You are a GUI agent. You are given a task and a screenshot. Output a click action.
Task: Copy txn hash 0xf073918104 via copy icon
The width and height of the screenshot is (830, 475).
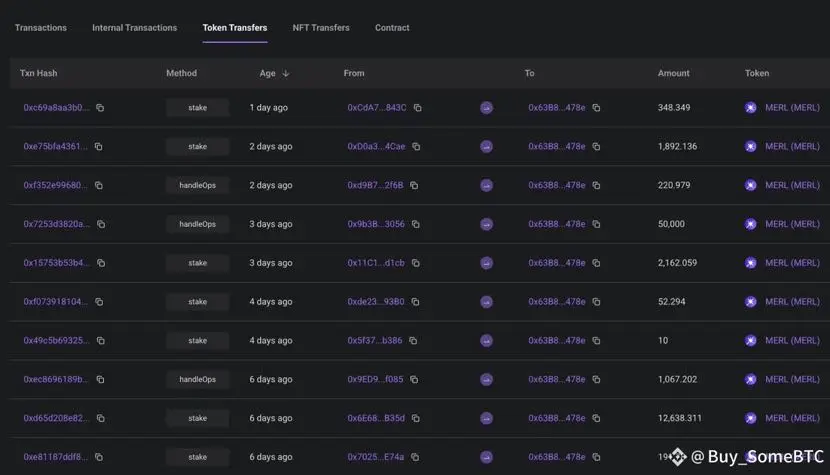coord(100,302)
